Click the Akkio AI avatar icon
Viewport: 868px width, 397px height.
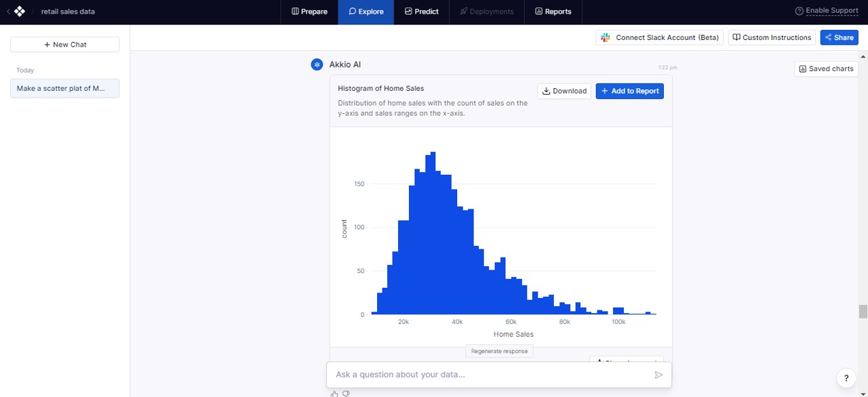coord(317,64)
